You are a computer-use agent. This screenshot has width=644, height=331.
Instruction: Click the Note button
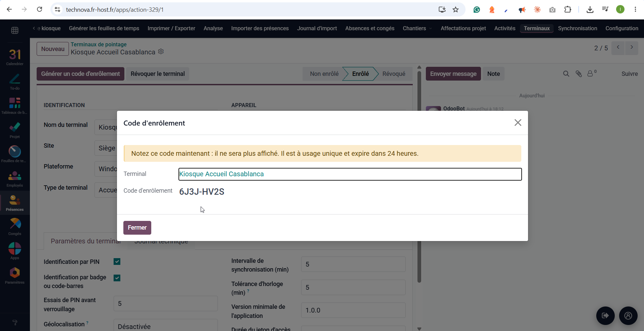point(493,74)
